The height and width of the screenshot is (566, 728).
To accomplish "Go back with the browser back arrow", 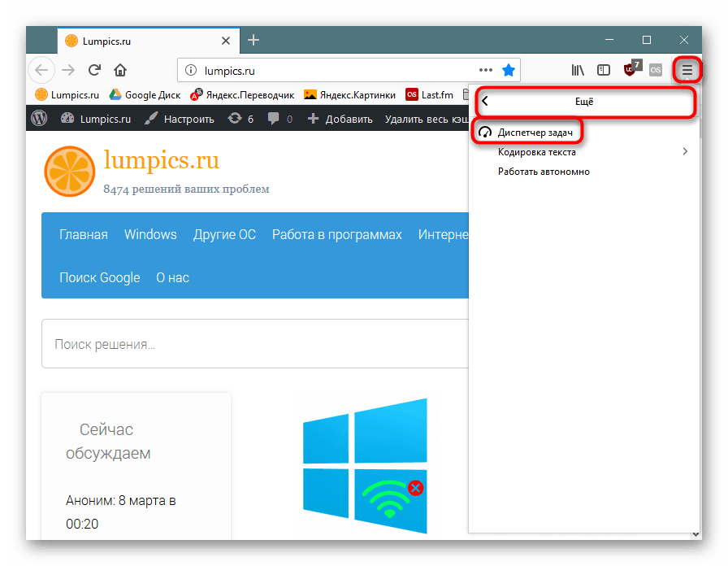I will [x=41, y=70].
